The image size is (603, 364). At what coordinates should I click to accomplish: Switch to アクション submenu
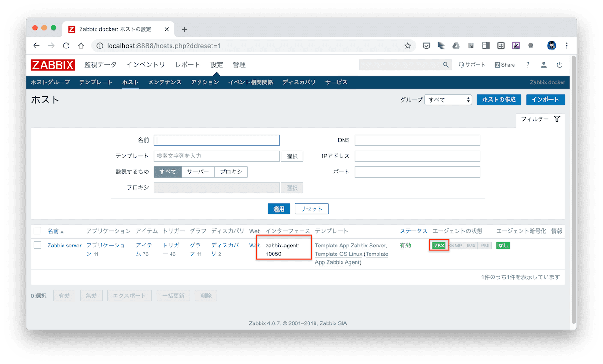(x=205, y=82)
